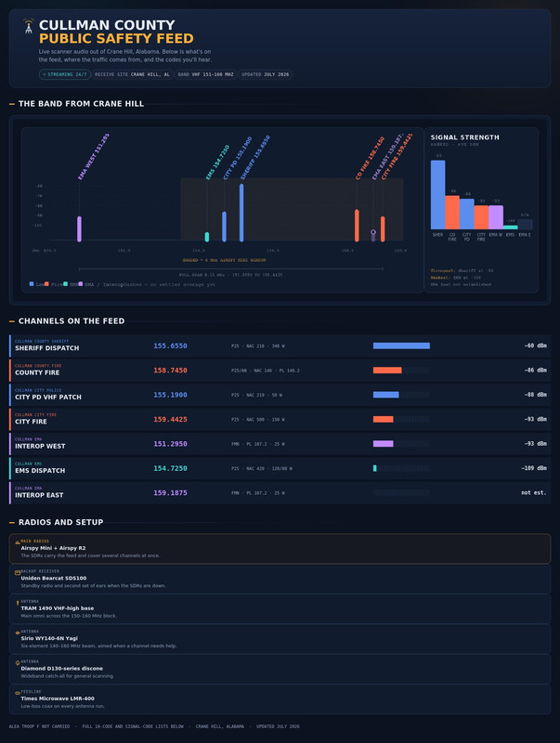The image size is (560, 743).
Task: Click the Main Radios card icon
Action: coord(18,542)
